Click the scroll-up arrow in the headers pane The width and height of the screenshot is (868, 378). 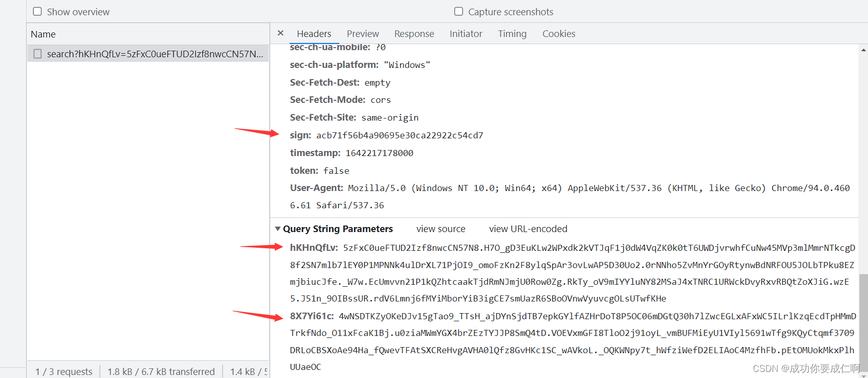[x=863, y=50]
